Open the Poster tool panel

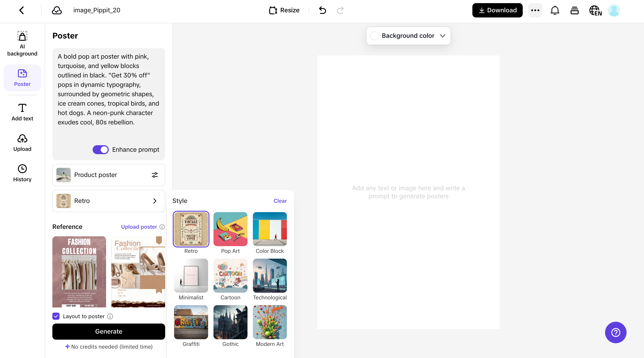pyautogui.click(x=22, y=78)
